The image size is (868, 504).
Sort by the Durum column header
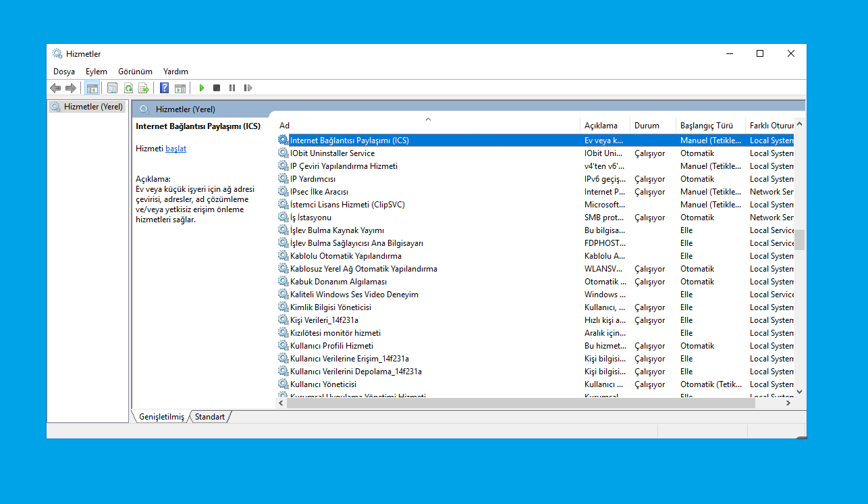653,126
